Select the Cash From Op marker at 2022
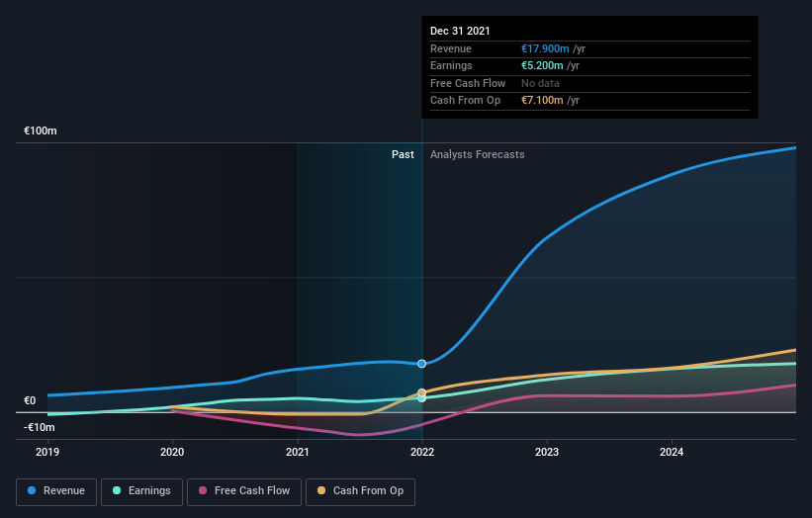The image size is (812, 518). (x=422, y=392)
